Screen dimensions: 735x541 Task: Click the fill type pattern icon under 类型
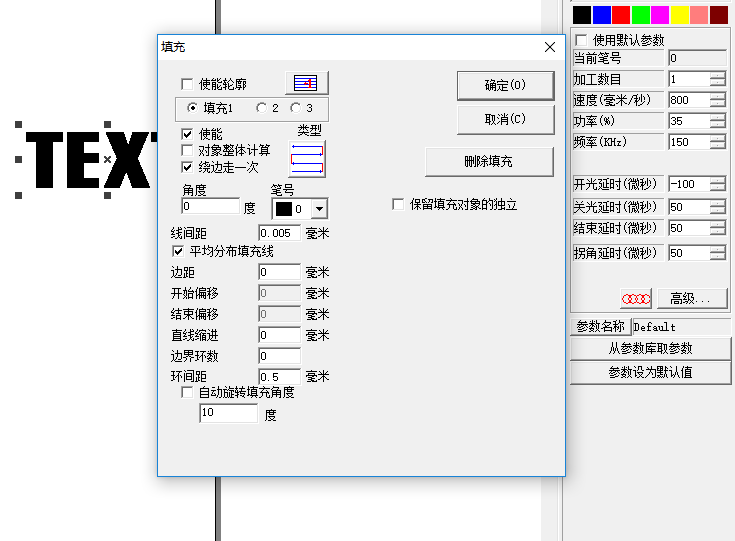pos(307,159)
